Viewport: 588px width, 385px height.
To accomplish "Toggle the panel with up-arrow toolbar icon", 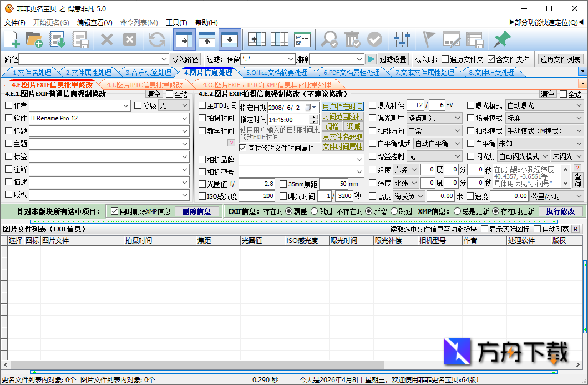I will point(207,39).
